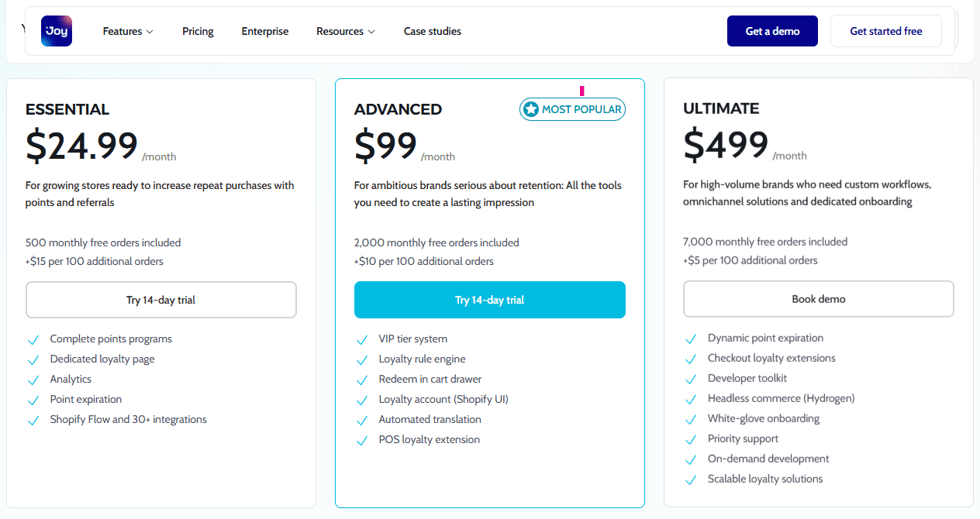Click the checkmark beside Automated translation
The height and width of the screenshot is (519, 980).
coord(362,419)
